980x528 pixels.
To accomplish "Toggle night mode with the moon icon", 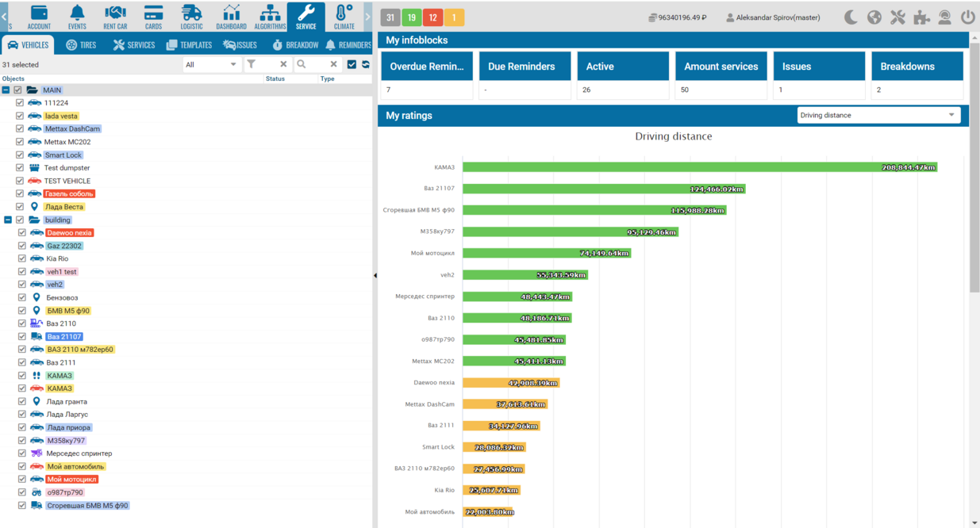I will 851,17.
